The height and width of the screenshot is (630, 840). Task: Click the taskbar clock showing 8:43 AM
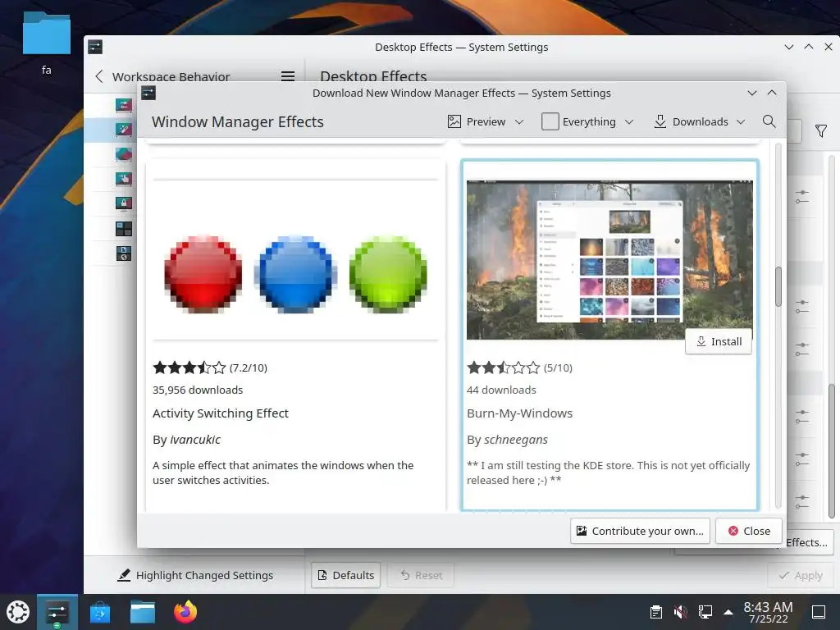pyautogui.click(x=768, y=612)
